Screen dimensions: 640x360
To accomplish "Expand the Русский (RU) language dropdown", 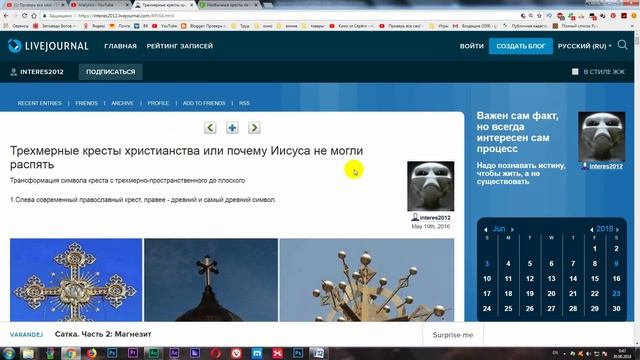I will click(584, 46).
